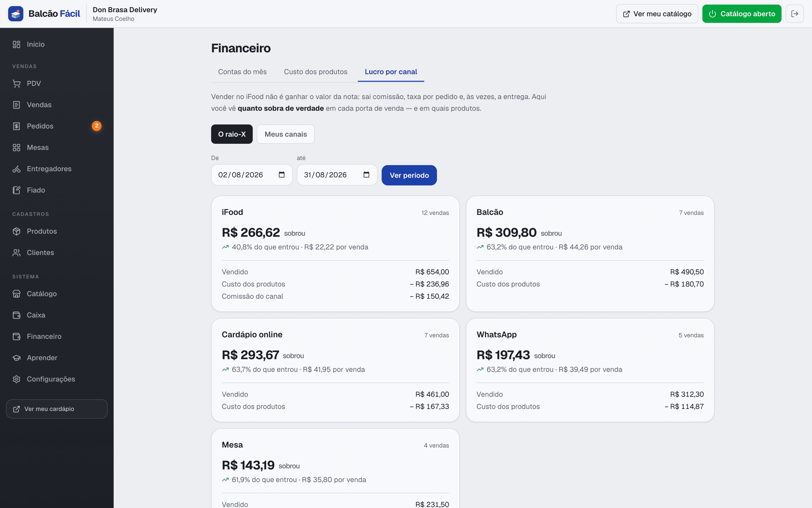Click the Clientes people icon

16,253
